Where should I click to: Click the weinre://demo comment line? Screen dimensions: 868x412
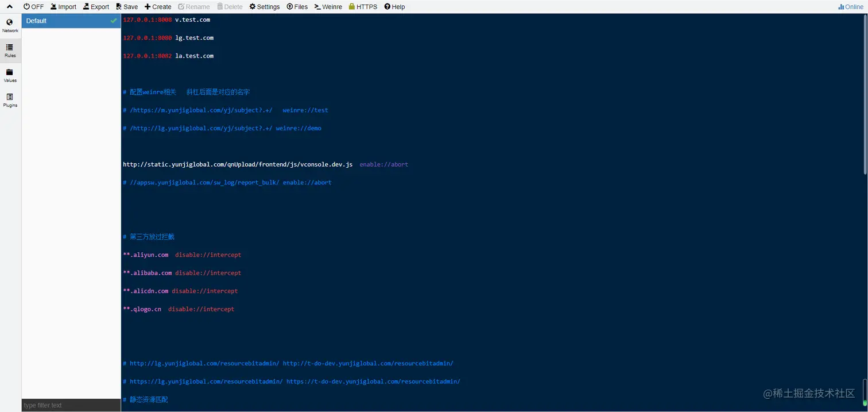coord(222,128)
